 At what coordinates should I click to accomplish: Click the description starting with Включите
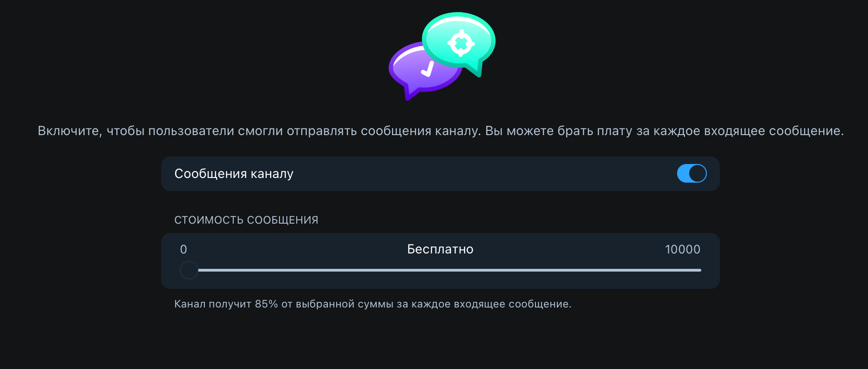click(441, 131)
